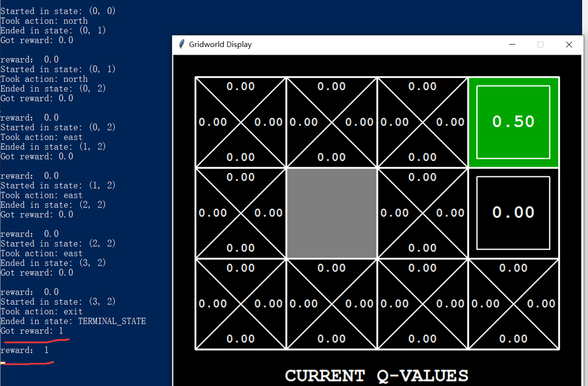
Task: Select the Took action: exit console line
Action: click(41, 311)
